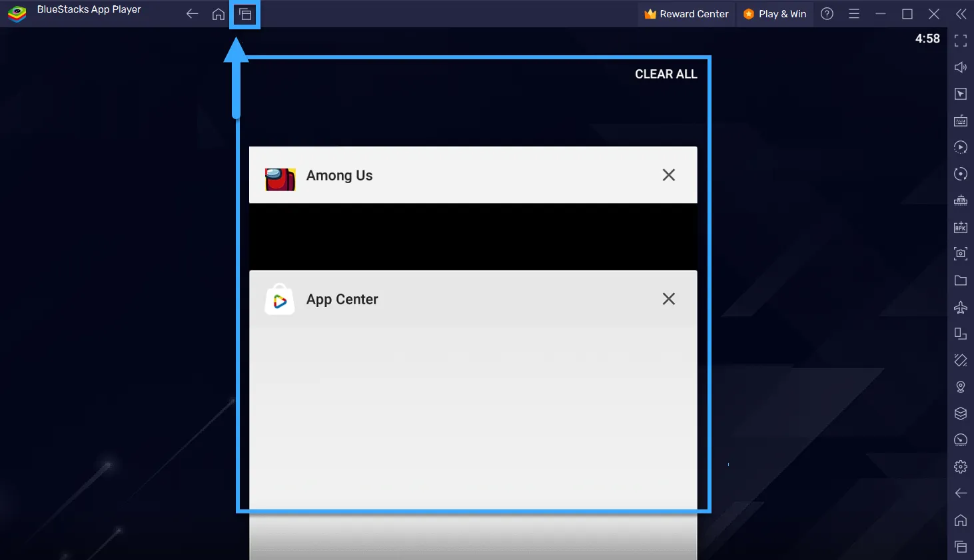
Task: Toggle eco mode speedometer icon
Action: point(961,440)
